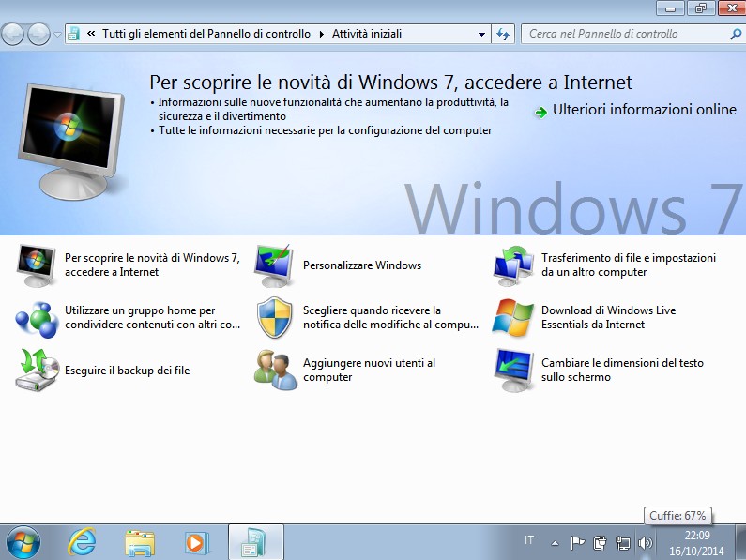746x560 pixels.
Task: Click the Windows Live Essentials flag icon
Action: [x=513, y=317]
